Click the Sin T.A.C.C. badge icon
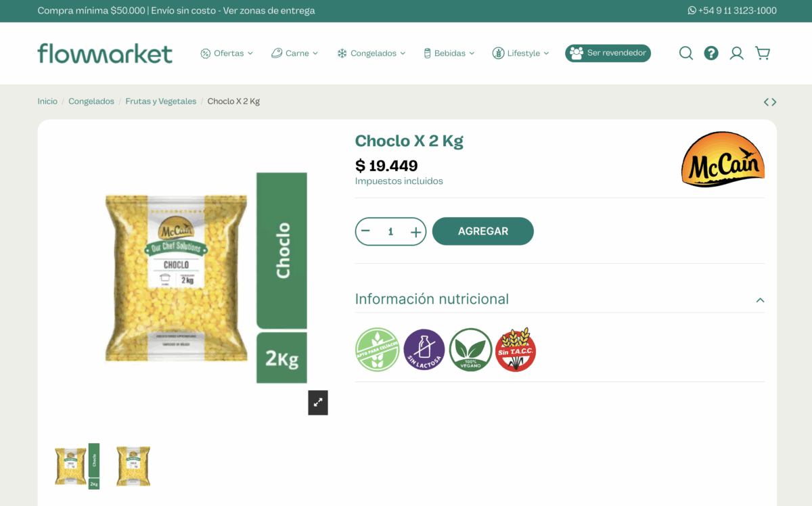The width and height of the screenshot is (812, 506). click(516, 350)
